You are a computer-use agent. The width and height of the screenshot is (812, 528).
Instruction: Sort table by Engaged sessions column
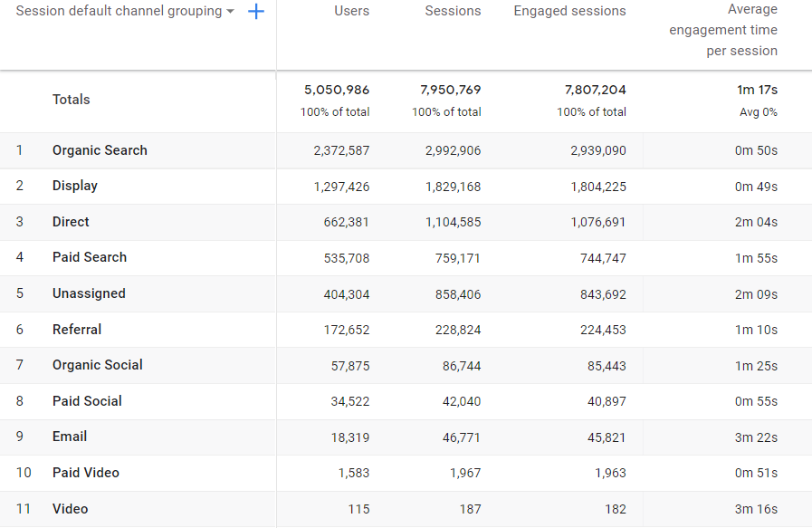pos(569,12)
